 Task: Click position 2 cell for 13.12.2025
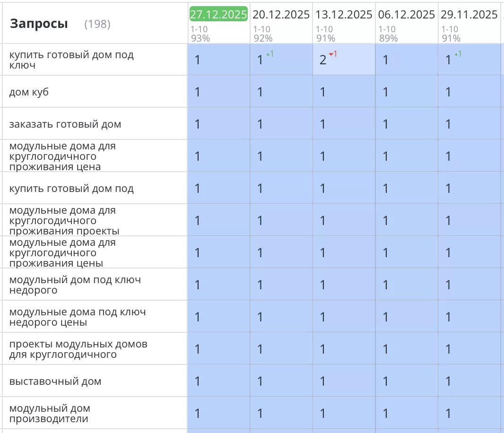tap(323, 60)
